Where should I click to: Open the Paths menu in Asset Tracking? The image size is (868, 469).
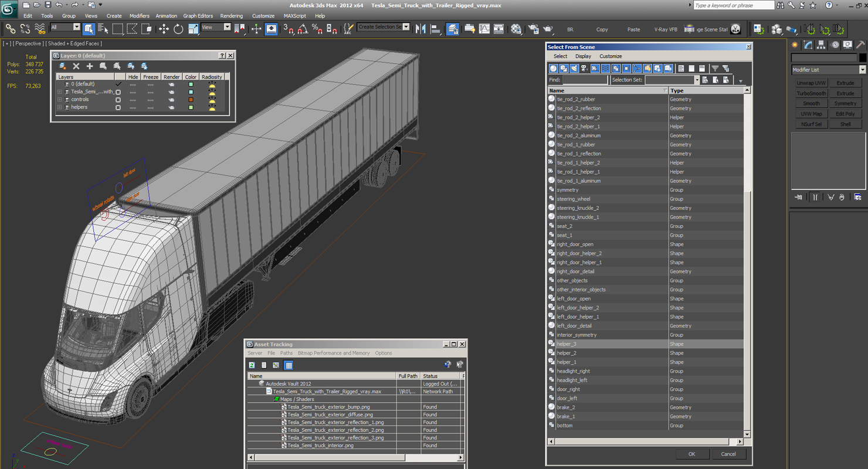(x=286, y=353)
